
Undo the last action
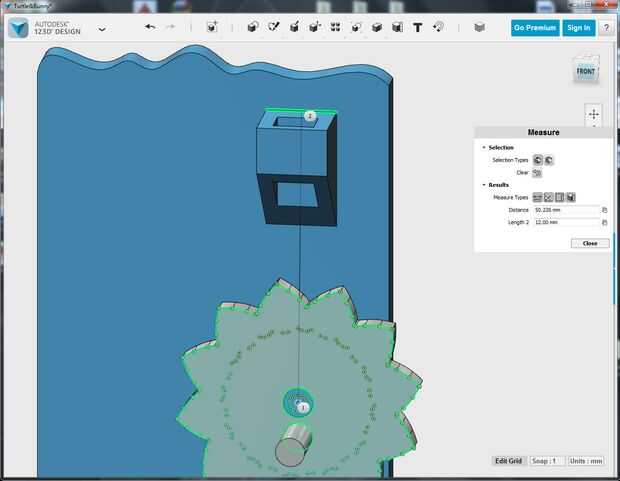click(150, 27)
